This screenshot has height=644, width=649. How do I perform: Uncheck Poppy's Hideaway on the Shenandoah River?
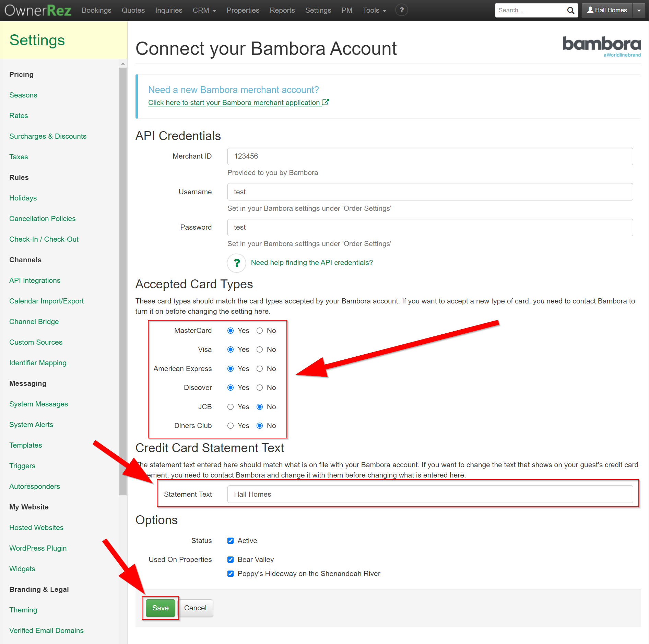click(231, 574)
